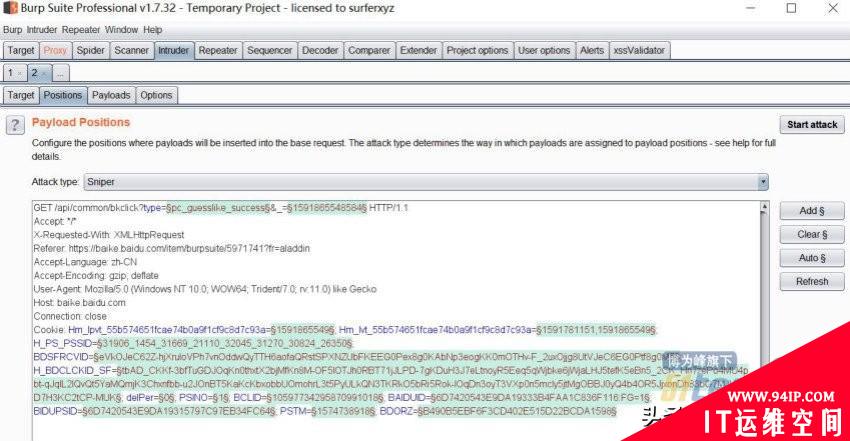Viewport: 850px width, 441px height.
Task: Click the H_PS_PSSID cookie value line
Action: (193, 343)
